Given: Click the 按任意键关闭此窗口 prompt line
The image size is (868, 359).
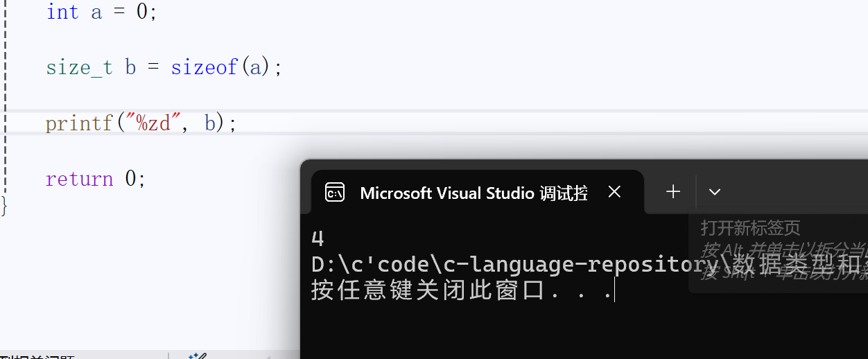Looking at the screenshot, I should pyautogui.click(x=462, y=290).
